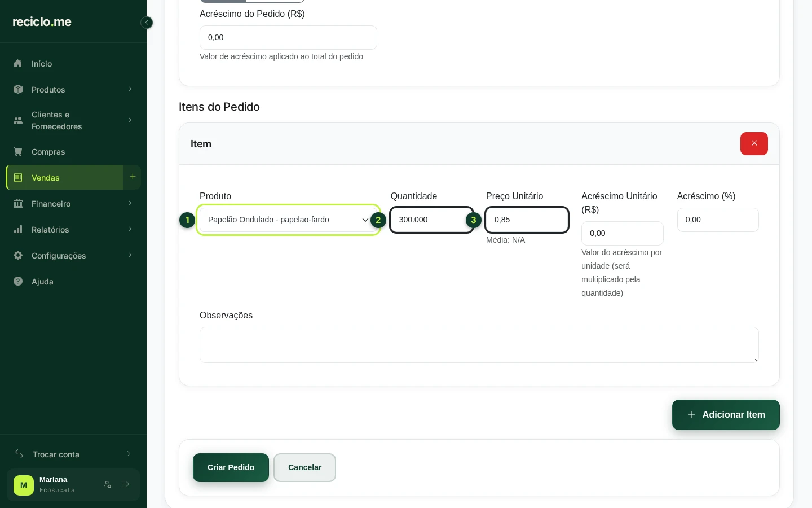Click the Clientes e Fornecedores people icon
Viewport: 812px width, 508px height.
[18, 120]
